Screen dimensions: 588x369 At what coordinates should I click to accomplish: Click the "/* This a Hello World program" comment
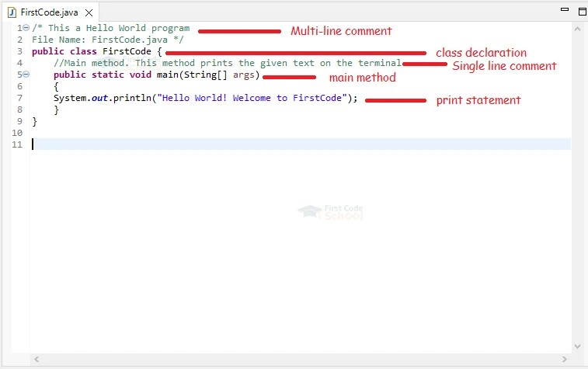point(110,28)
